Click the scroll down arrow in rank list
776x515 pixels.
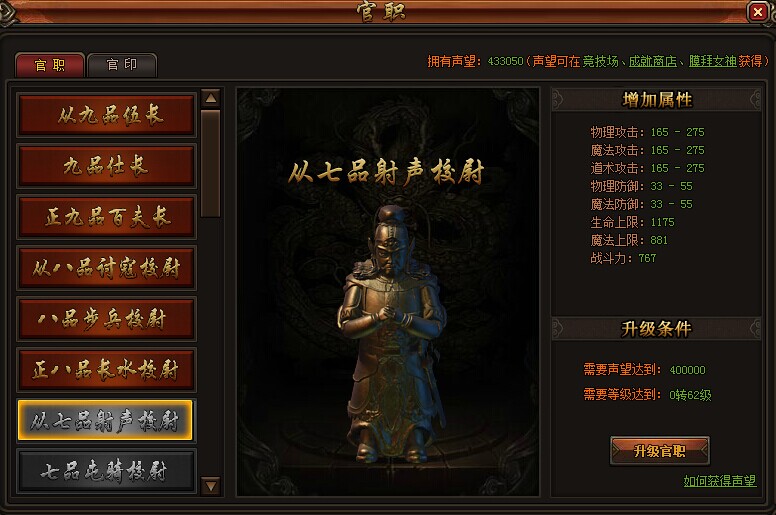pos(211,486)
